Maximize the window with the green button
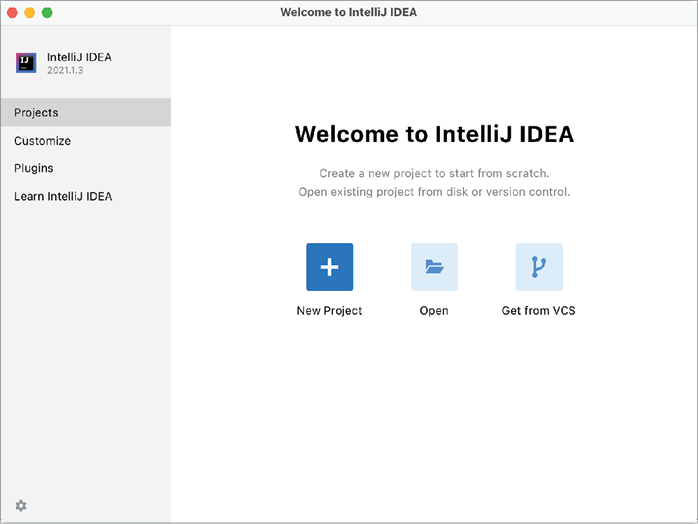This screenshot has width=698, height=524. 47,12
